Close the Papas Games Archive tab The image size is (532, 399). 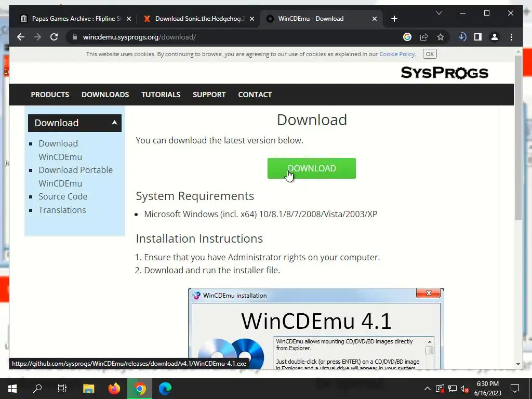(x=129, y=19)
